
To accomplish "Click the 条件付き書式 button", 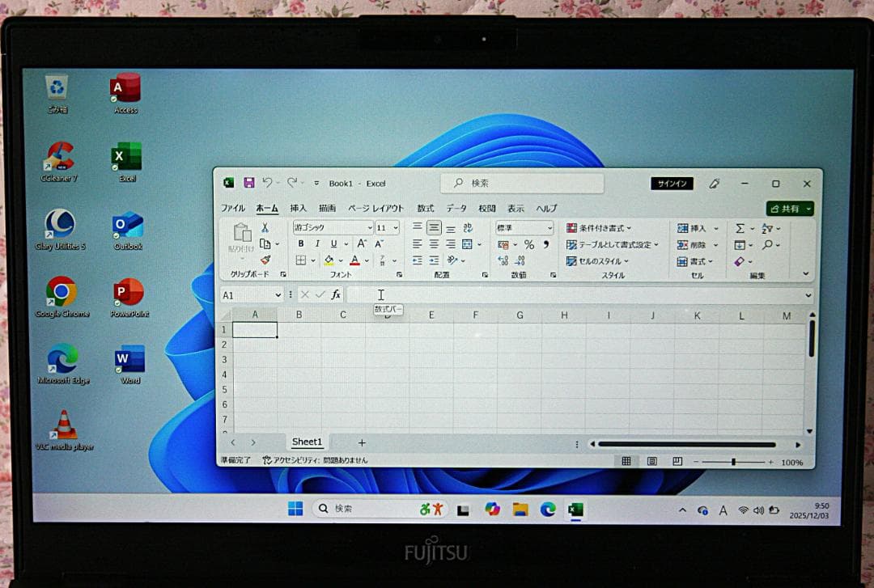I will click(x=599, y=227).
